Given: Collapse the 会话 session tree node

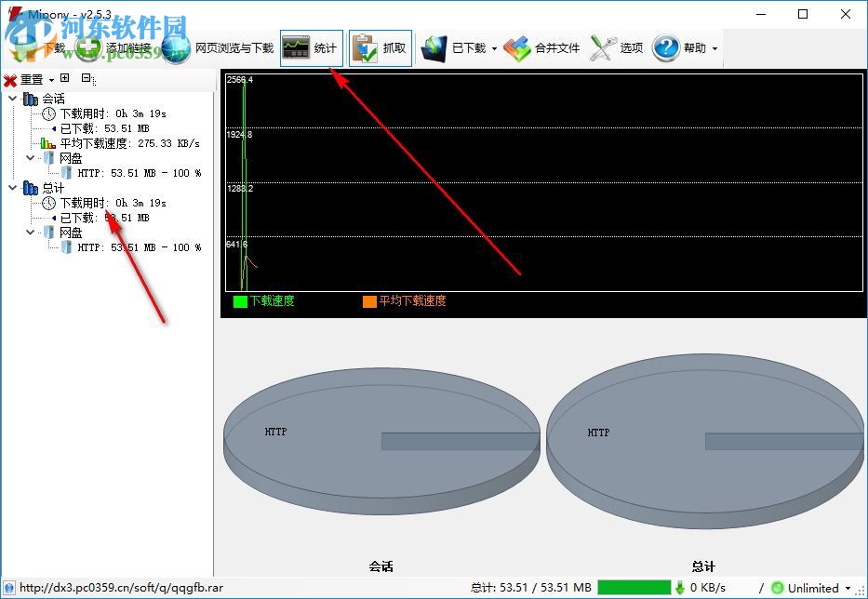Looking at the screenshot, I should [12, 98].
